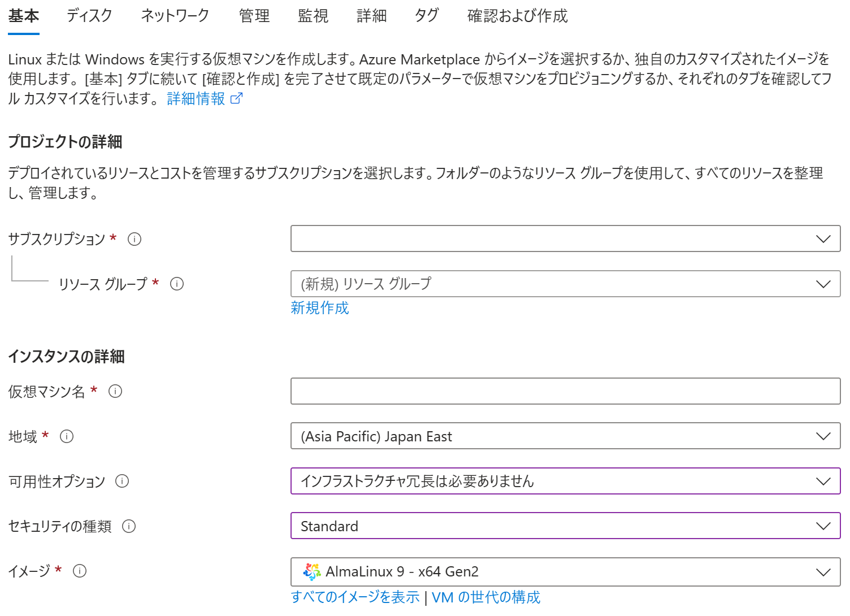Viewport: 850px width, 616px height.
Task: Click info icon next to 地域
Action: pos(67,436)
